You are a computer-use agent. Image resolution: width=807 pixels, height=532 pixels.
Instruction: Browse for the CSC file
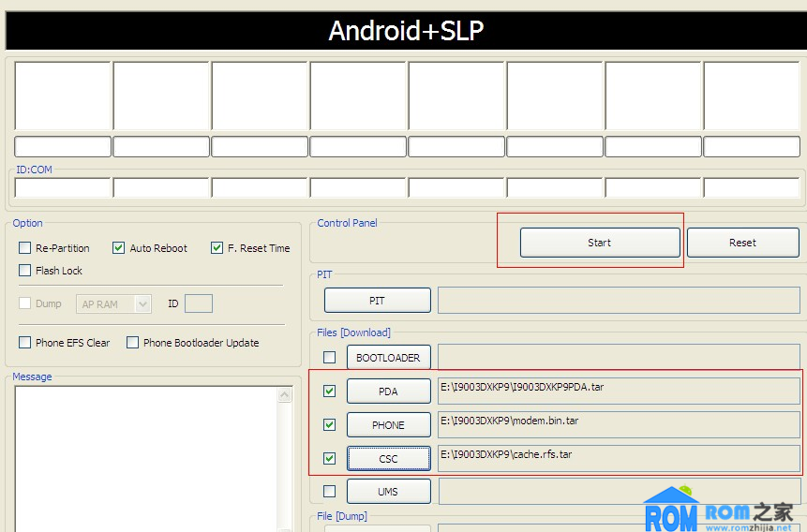388,458
